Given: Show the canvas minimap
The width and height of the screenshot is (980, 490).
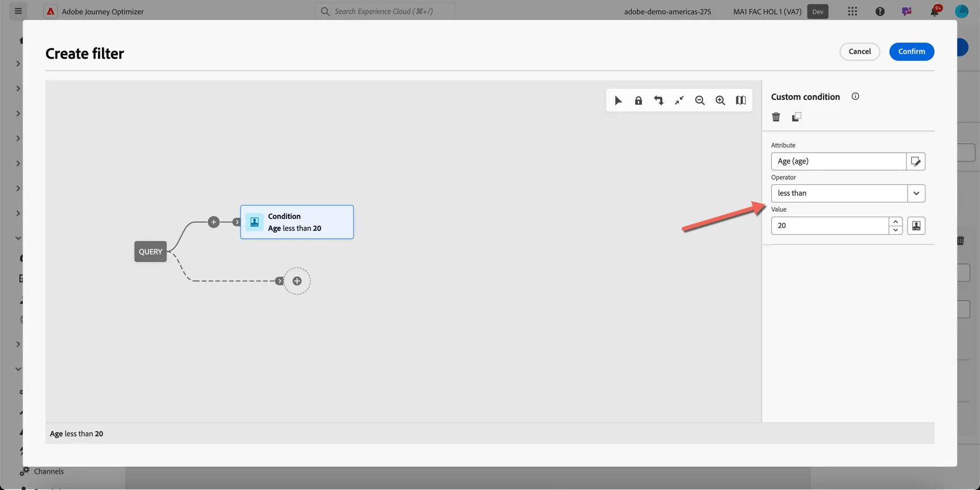Looking at the screenshot, I should (741, 100).
